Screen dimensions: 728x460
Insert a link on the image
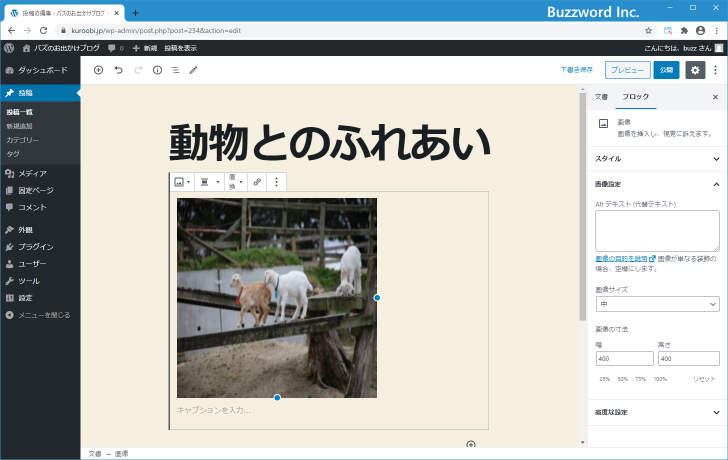pyautogui.click(x=257, y=182)
